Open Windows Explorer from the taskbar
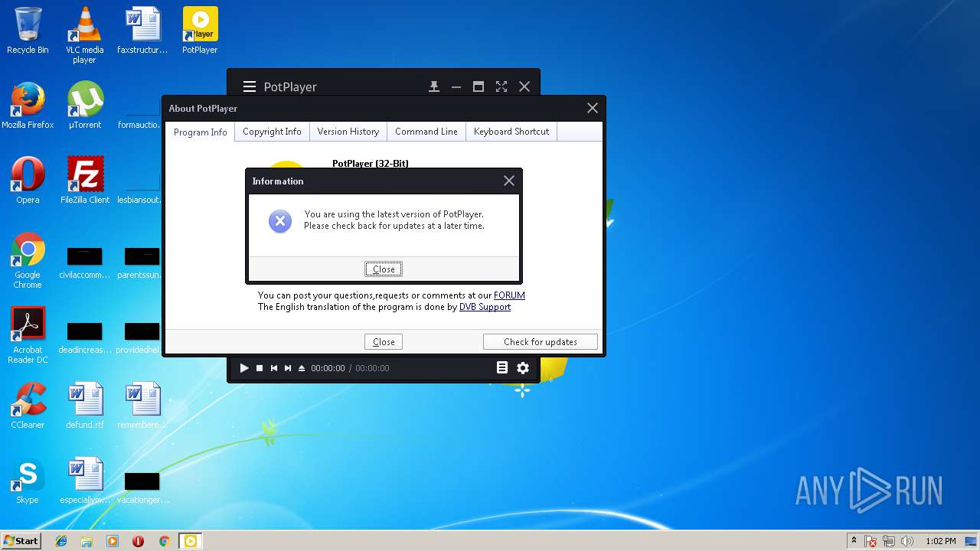980x551 pixels. [x=87, y=541]
